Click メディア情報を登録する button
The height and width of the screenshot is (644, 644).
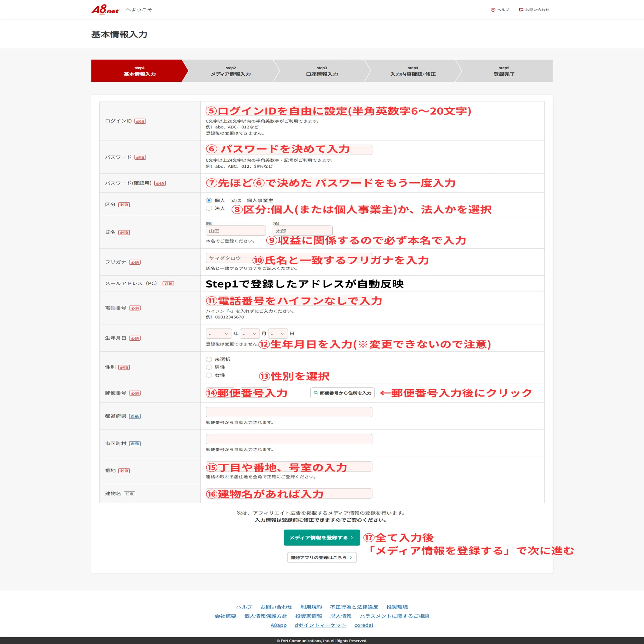322,538
